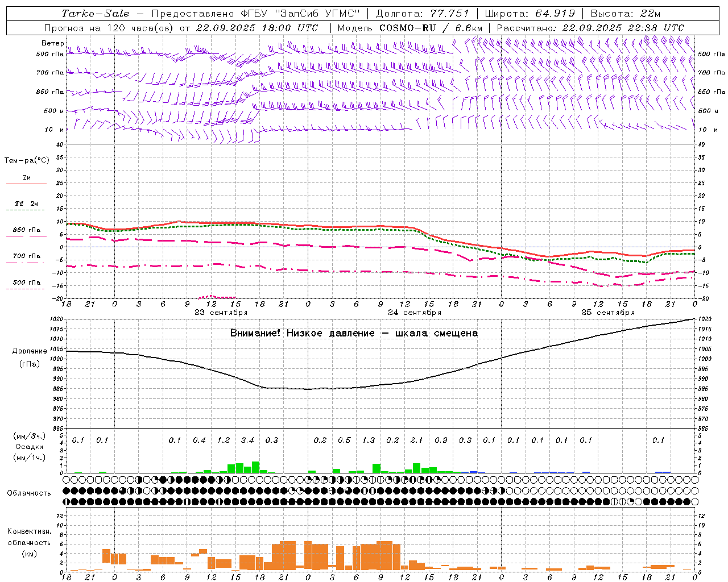The image size is (728, 582).
Task: Click the '(мм/1ч.)' precipitation unit label
Action: pos(29,457)
